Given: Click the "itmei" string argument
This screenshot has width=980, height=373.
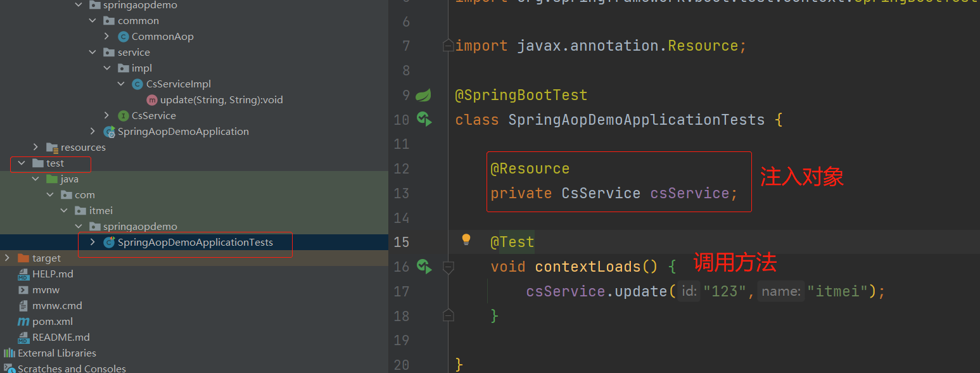Looking at the screenshot, I should [837, 291].
